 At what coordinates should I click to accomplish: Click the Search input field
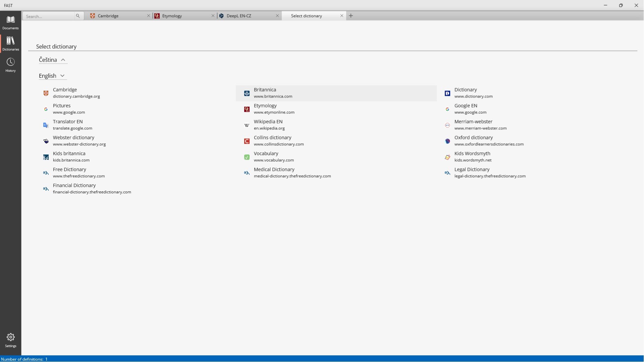click(x=49, y=16)
